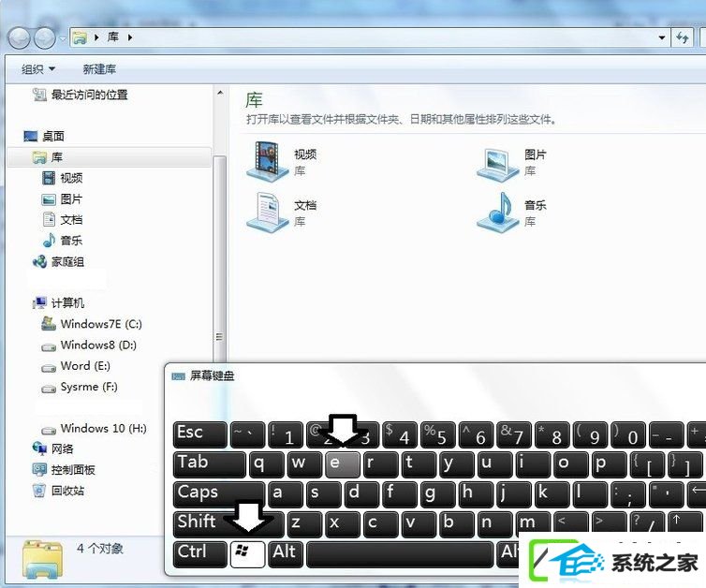This screenshot has height=588, width=706.
Task: Toggle the Shift key on screen keyboard
Action: (x=228, y=524)
